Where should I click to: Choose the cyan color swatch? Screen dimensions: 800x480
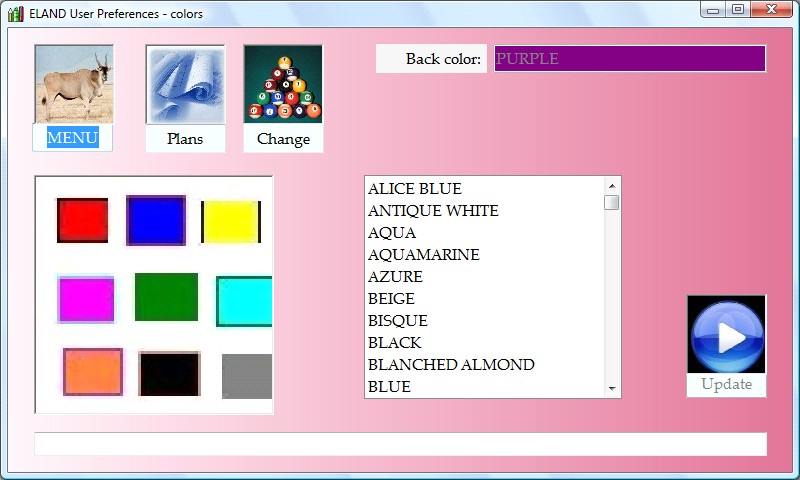point(244,301)
